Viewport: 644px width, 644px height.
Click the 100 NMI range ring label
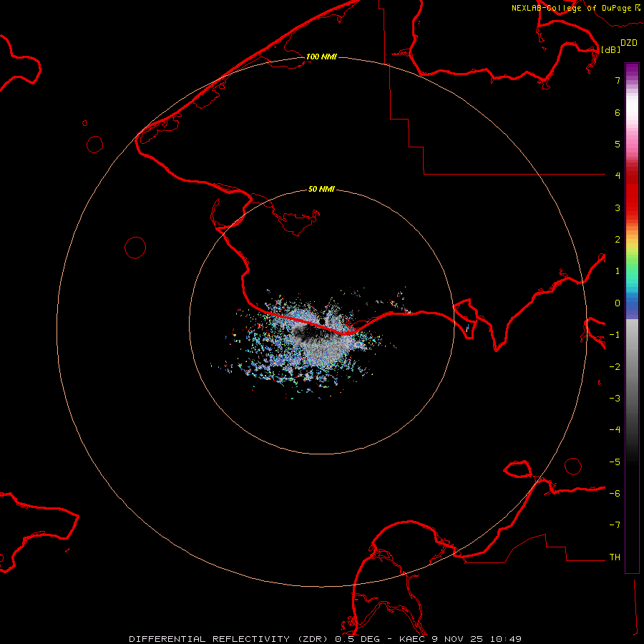[321, 57]
